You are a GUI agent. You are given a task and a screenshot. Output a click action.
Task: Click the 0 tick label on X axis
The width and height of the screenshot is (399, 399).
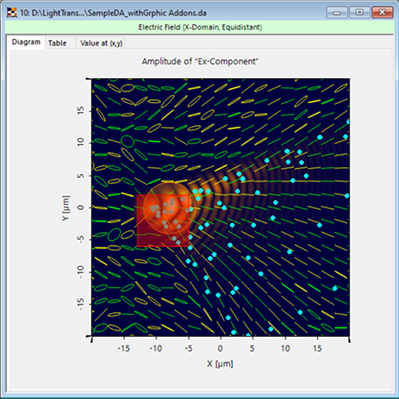(220, 349)
